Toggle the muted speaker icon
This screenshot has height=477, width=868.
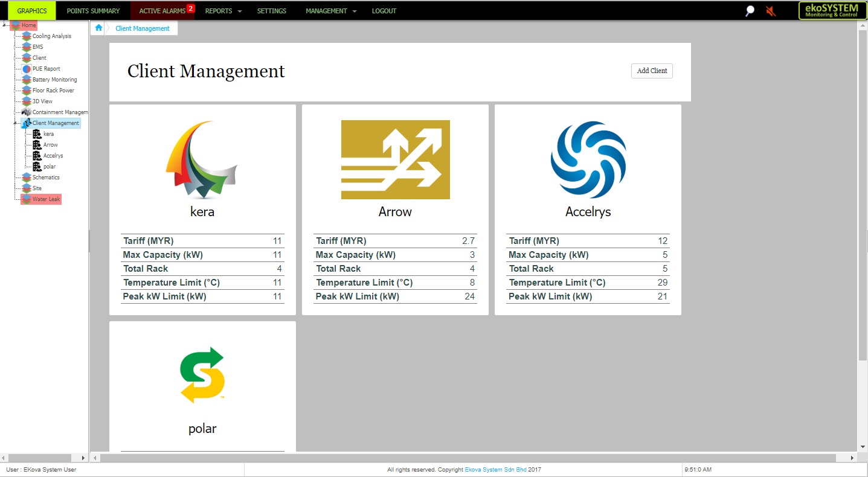pyautogui.click(x=770, y=11)
